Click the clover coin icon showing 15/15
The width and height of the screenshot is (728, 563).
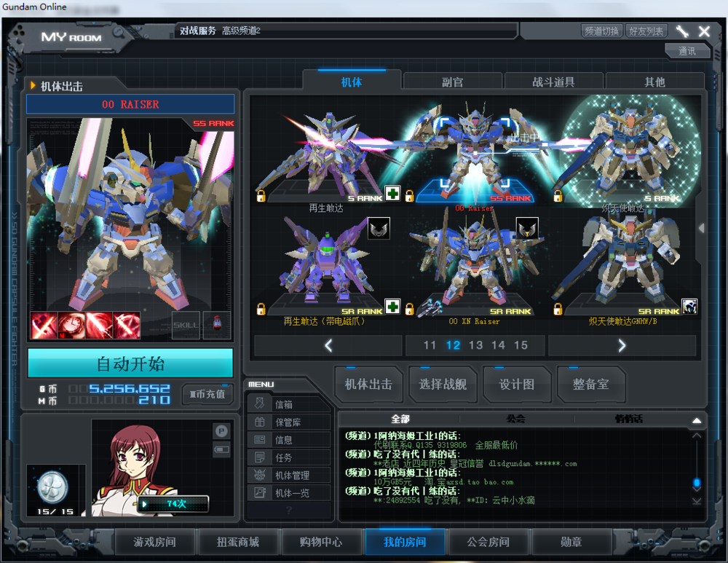coord(52,487)
